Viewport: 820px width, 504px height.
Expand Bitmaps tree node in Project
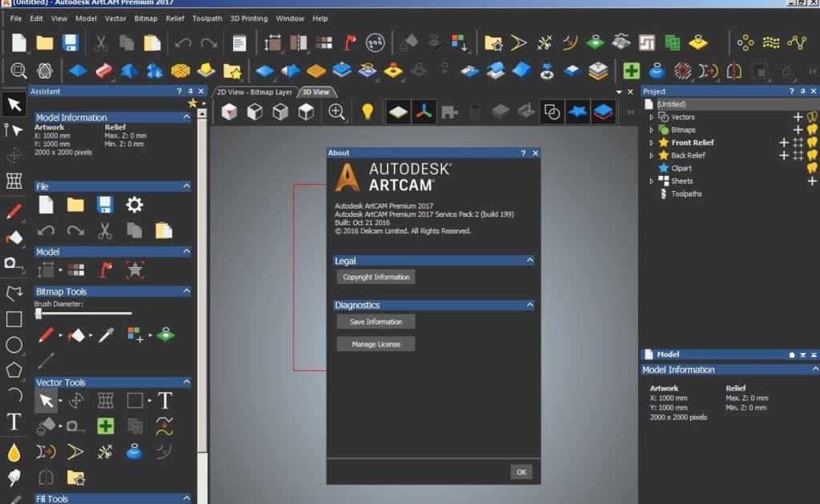click(652, 130)
